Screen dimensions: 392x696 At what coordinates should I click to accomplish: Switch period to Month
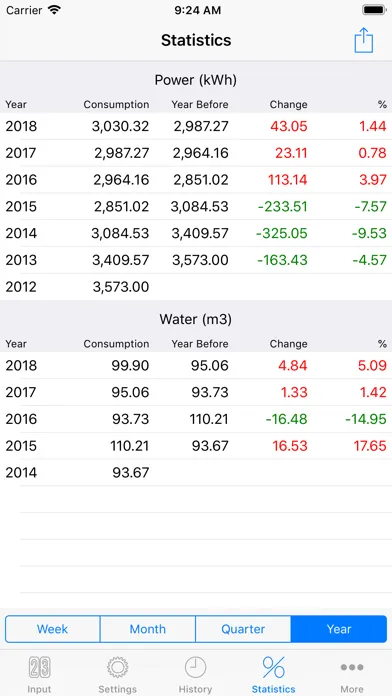[148, 629]
